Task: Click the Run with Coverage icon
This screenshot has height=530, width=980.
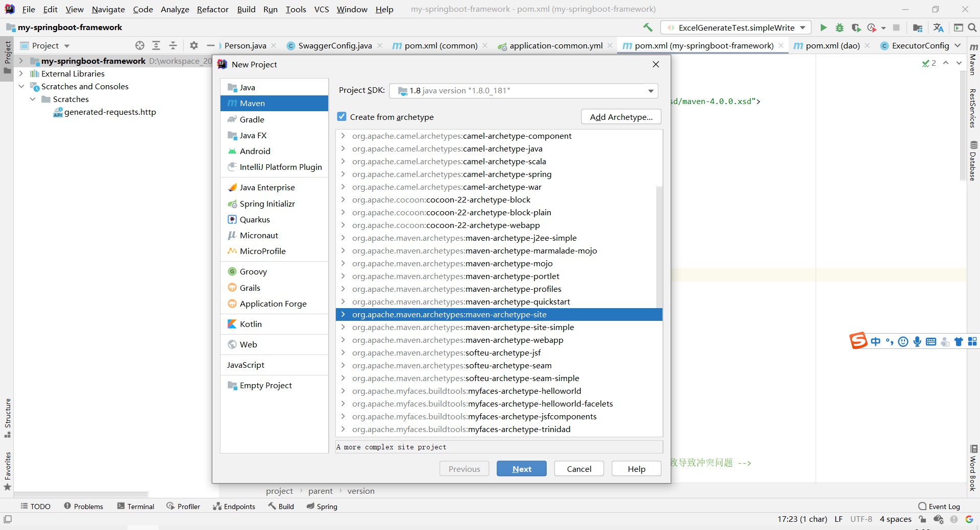Action: 856,28
